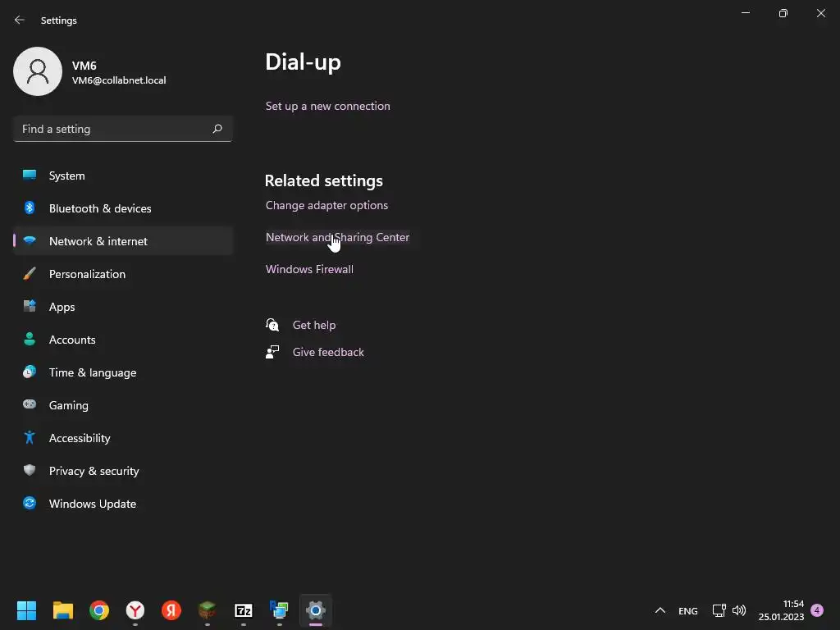This screenshot has width=840, height=630.
Task: Click the Windows Update sync icon
Action: pos(30,503)
